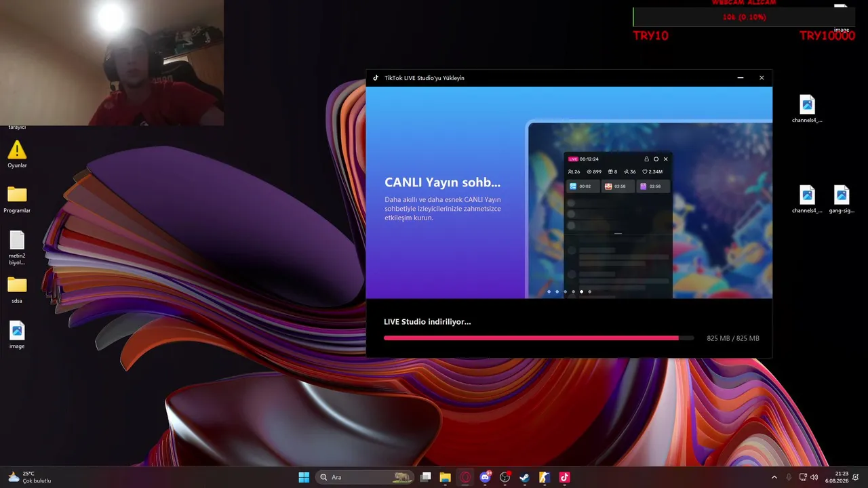868x488 pixels.
Task: Minimize the TikTok LIVE Studio installer
Action: pyautogui.click(x=741, y=78)
